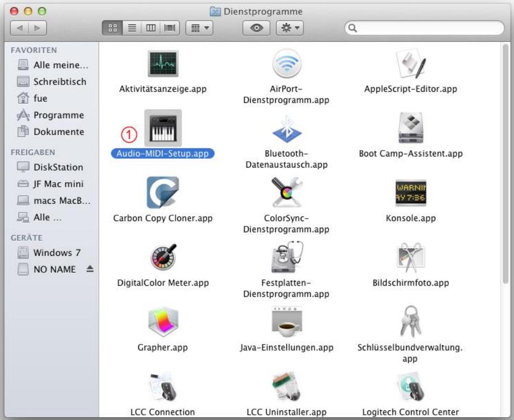Click the Audio-MIDI-Setup.app file name
The height and width of the screenshot is (420, 514).
pyautogui.click(x=163, y=154)
